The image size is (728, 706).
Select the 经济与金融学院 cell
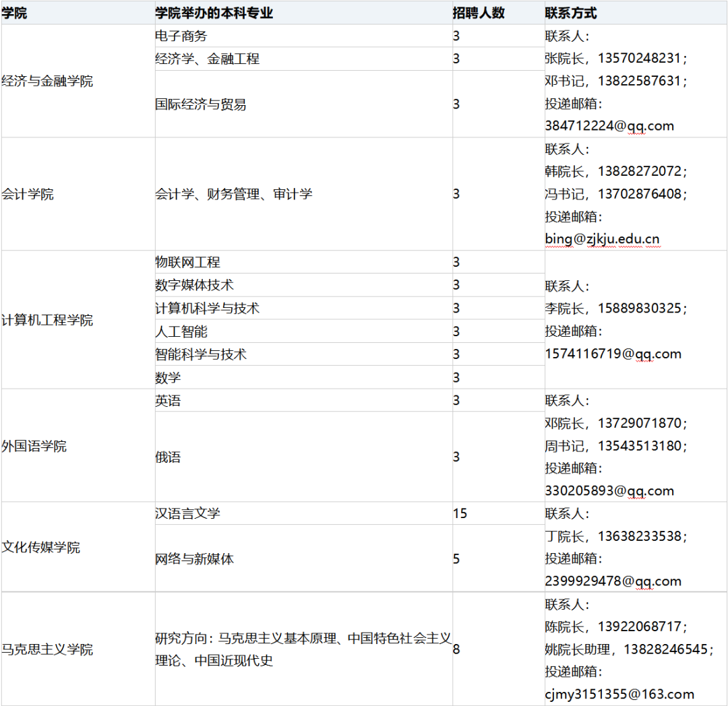pyautogui.click(x=78, y=81)
